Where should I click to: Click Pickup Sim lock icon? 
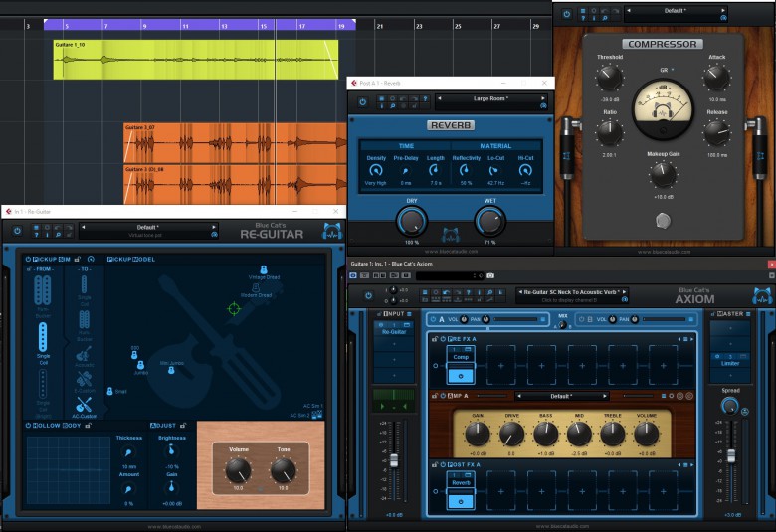coord(78,259)
